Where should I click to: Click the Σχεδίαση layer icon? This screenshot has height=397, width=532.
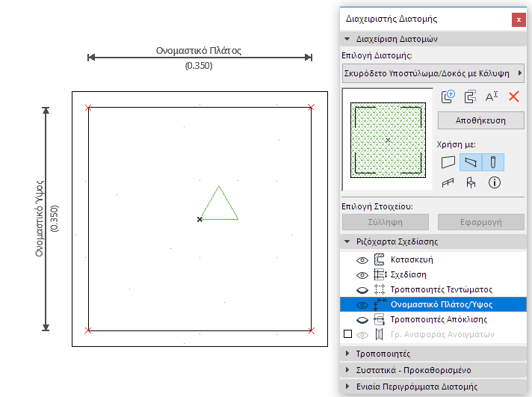pyautogui.click(x=380, y=274)
